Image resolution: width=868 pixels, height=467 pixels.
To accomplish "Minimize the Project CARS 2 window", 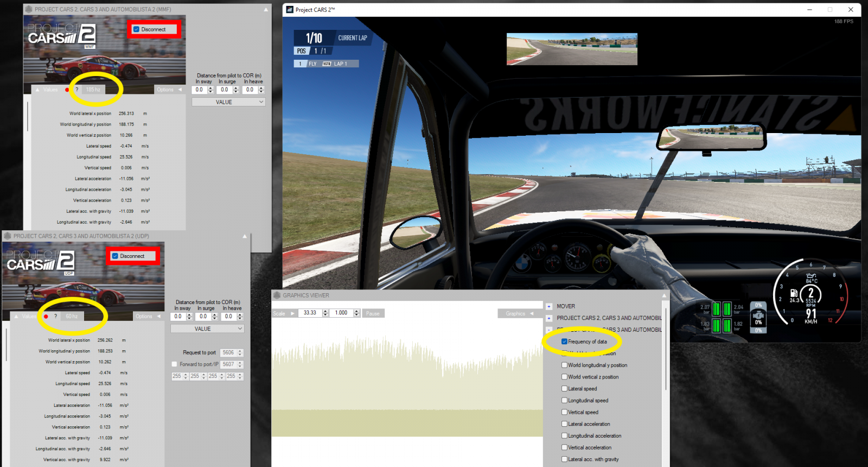I will point(809,10).
